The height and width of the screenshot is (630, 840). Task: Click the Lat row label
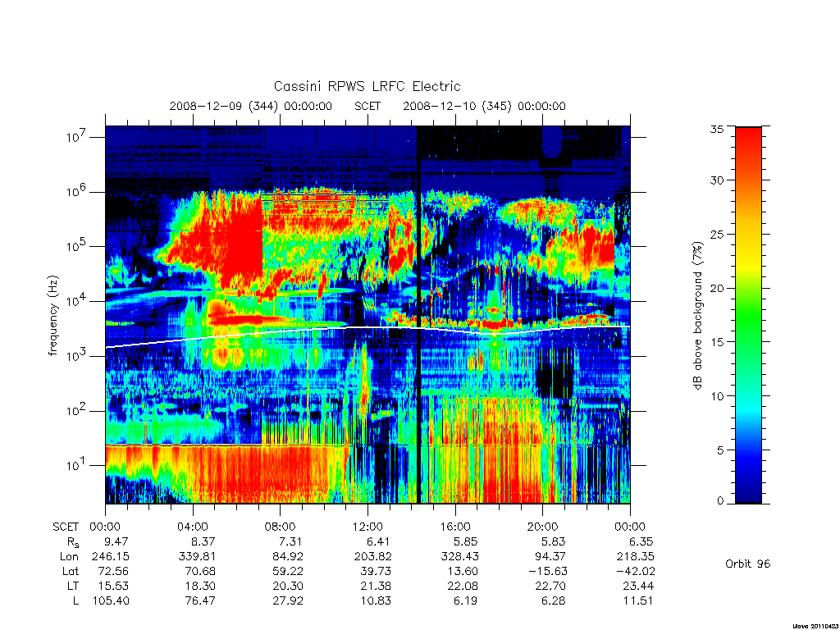pyautogui.click(x=71, y=571)
